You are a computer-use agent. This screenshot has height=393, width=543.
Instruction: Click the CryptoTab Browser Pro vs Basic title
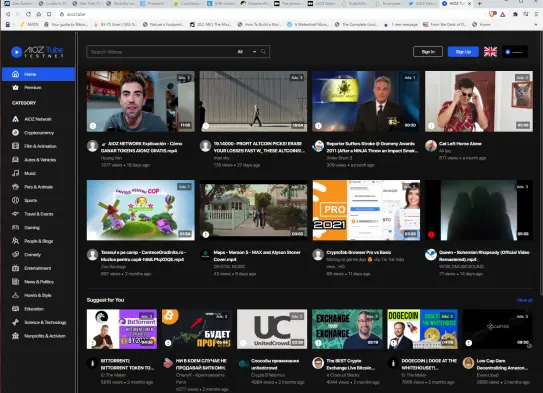click(x=359, y=252)
